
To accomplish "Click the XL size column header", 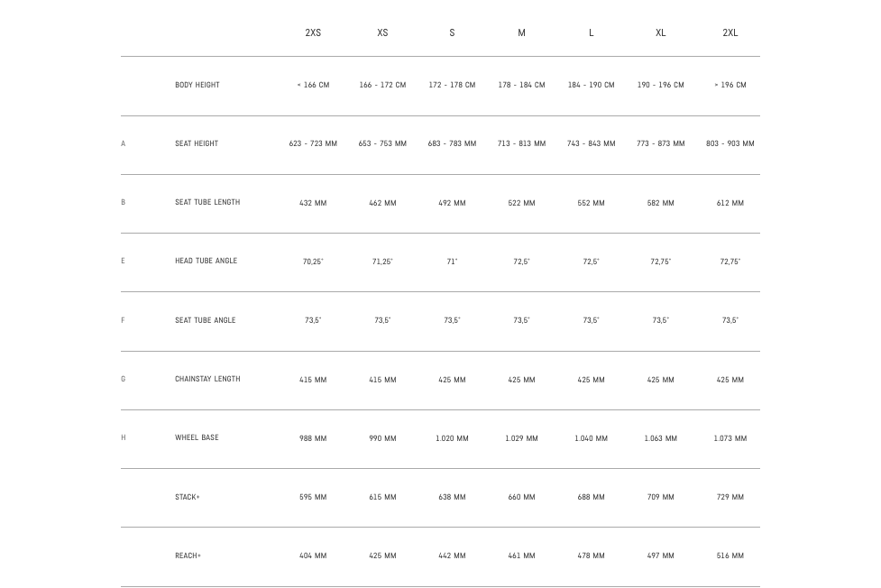I will (661, 32).
